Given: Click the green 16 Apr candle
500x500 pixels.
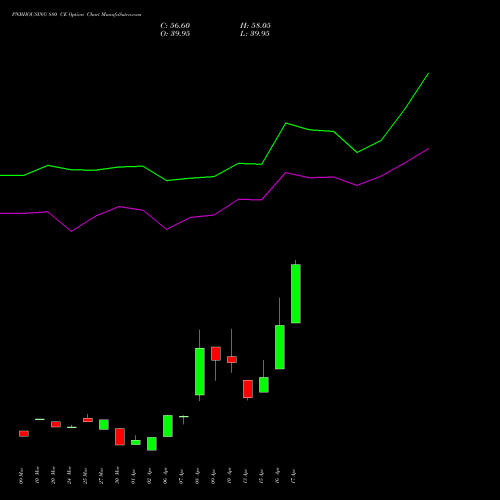Looking at the screenshot, I should coord(280,347).
